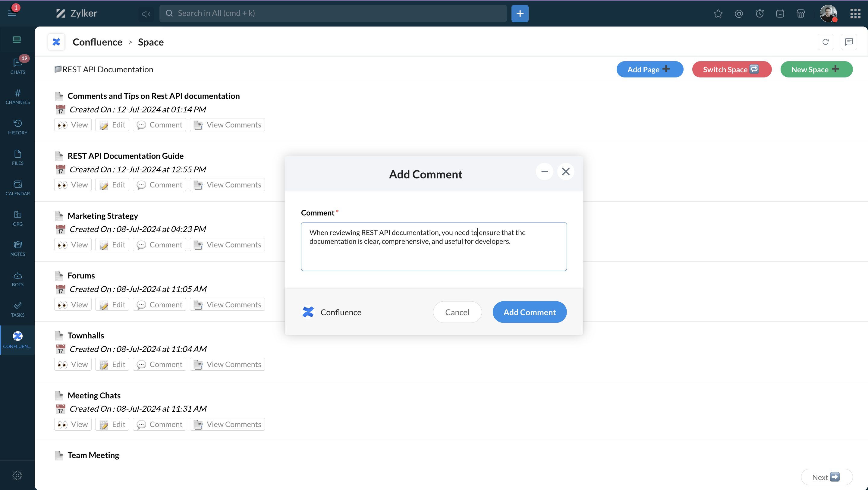Click the starred messages icon
Screen dimensions: 868x490
coord(718,14)
